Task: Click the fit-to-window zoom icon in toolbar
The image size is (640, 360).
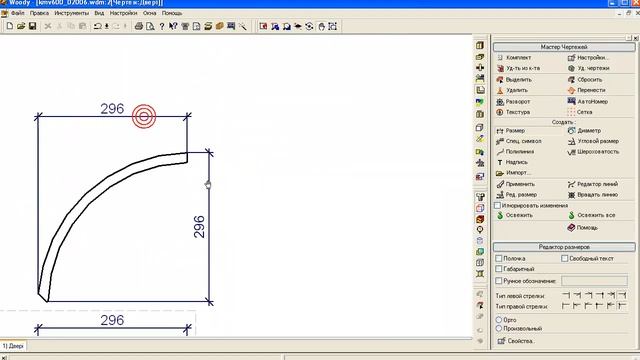Action: pyautogui.click(x=333, y=26)
